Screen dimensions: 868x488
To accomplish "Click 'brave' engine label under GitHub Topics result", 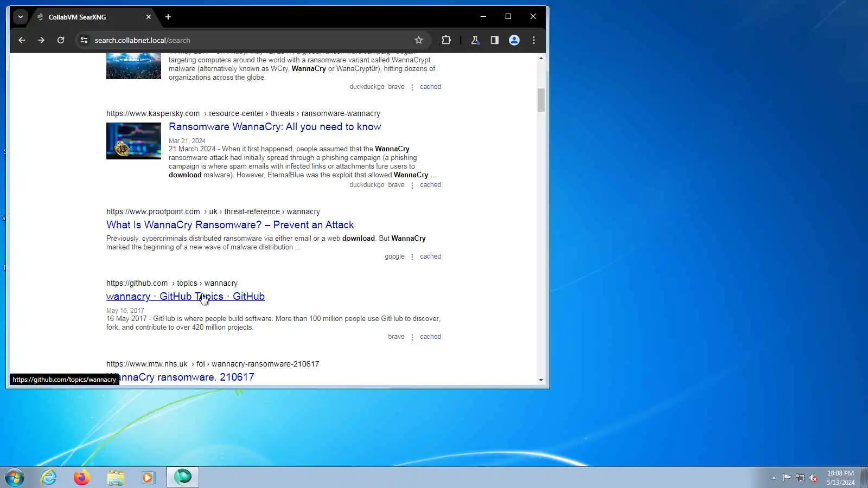I will tap(396, 337).
